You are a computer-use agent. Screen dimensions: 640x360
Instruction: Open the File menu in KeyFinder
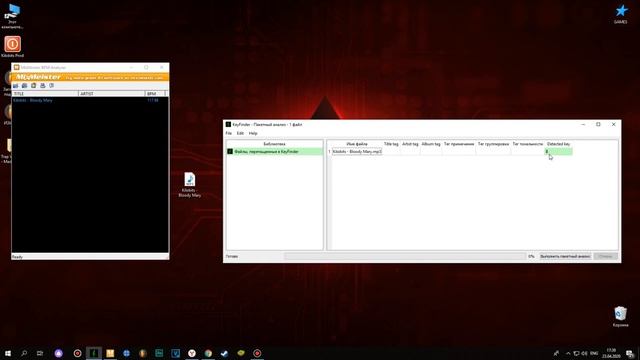pyautogui.click(x=229, y=133)
